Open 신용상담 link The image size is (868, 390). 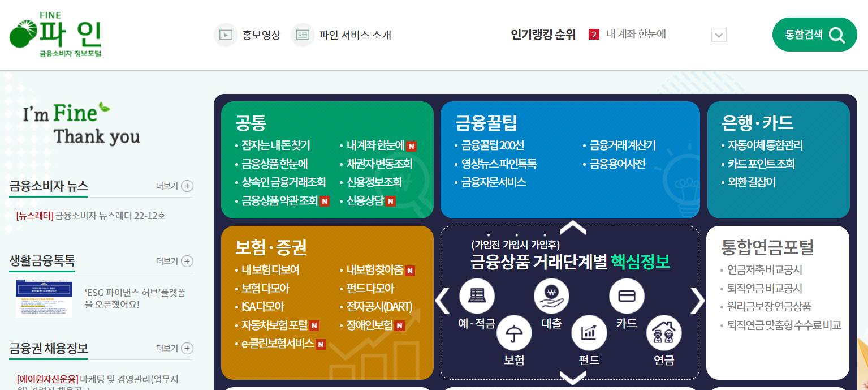pyautogui.click(x=365, y=200)
